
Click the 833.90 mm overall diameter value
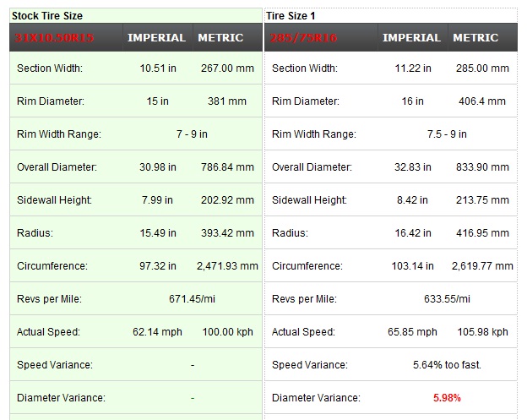click(482, 167)
